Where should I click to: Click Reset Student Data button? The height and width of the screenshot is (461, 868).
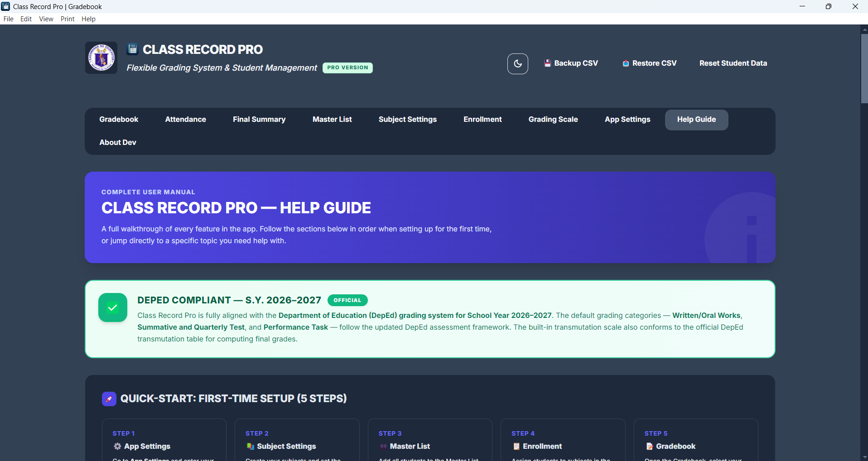[733, 63]
